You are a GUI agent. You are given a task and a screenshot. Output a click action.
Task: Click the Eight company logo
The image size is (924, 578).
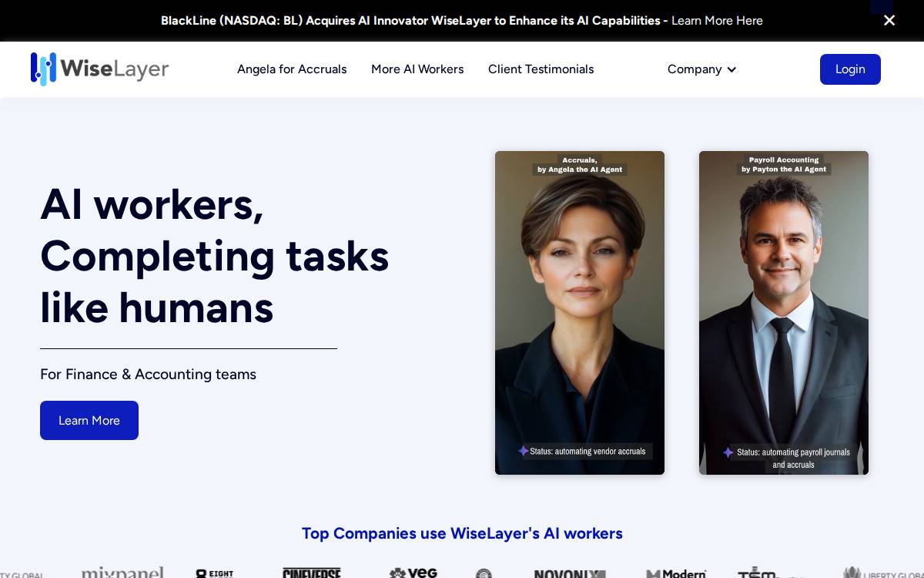[x=215, y=573]
